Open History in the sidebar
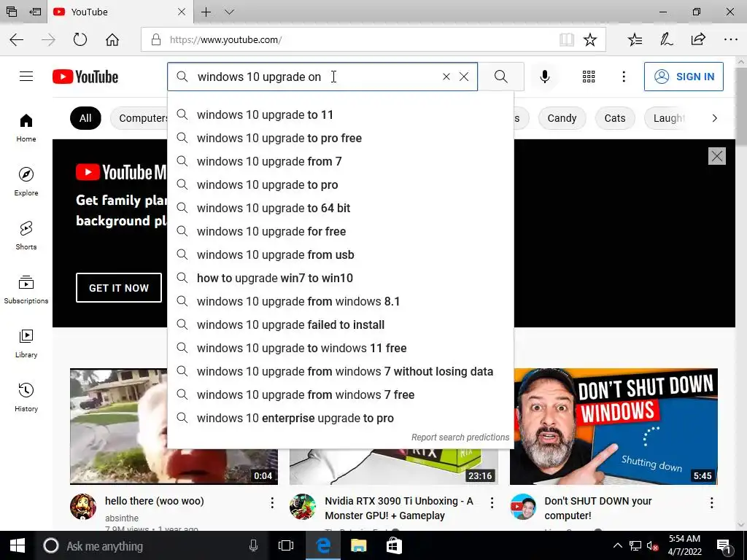 pyautogui.click(x=26, y=397)
